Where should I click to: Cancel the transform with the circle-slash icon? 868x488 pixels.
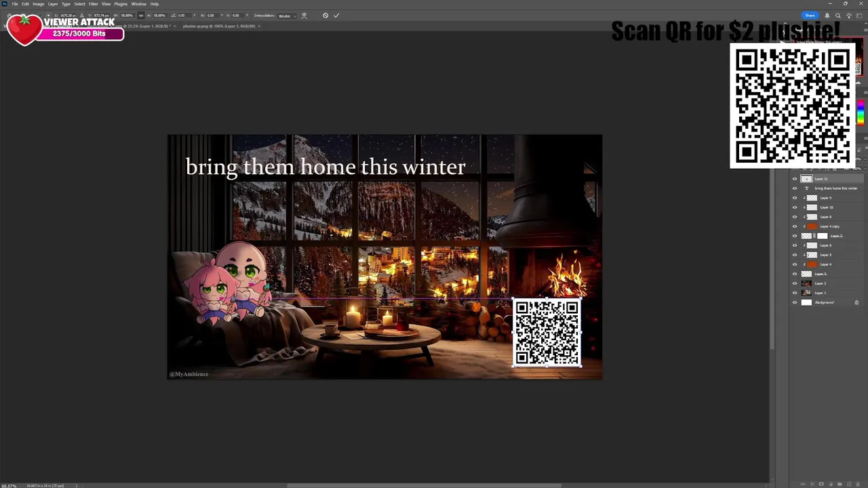pos(325,16)
